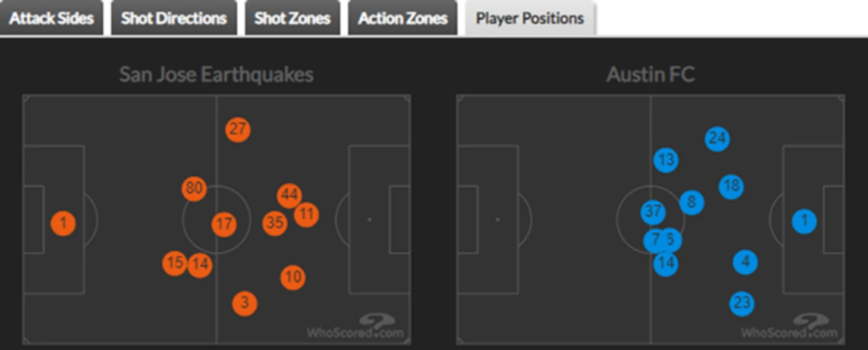Screen dimensions: 868x350
Task: Click the Player Positions tab
Action: point(530,18)
